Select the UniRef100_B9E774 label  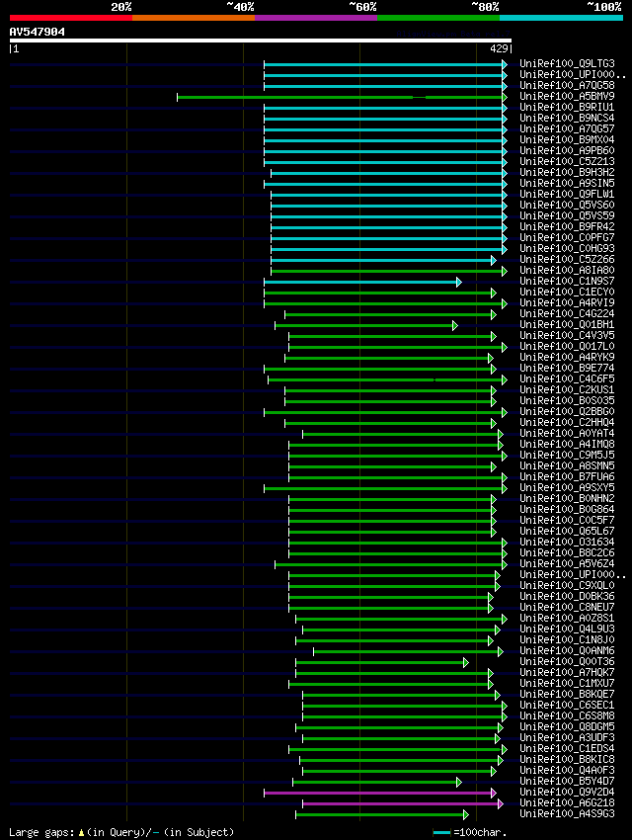click(x=567, y=369)
